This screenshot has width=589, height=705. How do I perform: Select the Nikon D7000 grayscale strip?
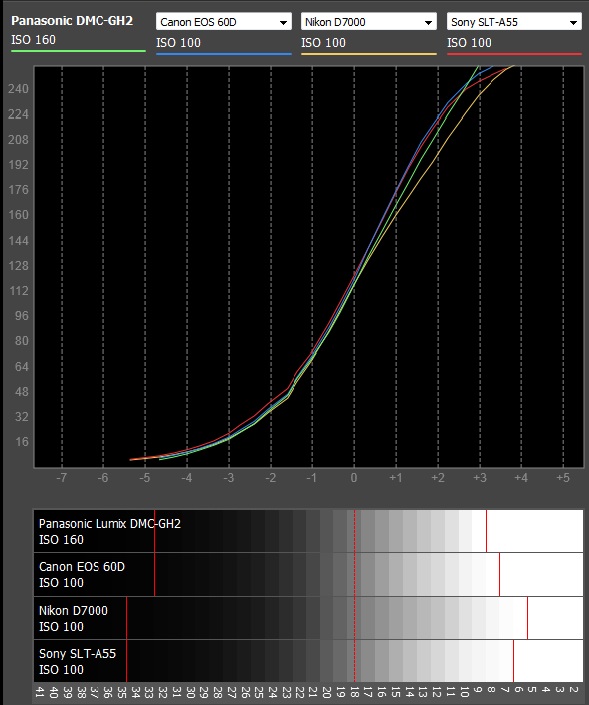click(308, 618)
